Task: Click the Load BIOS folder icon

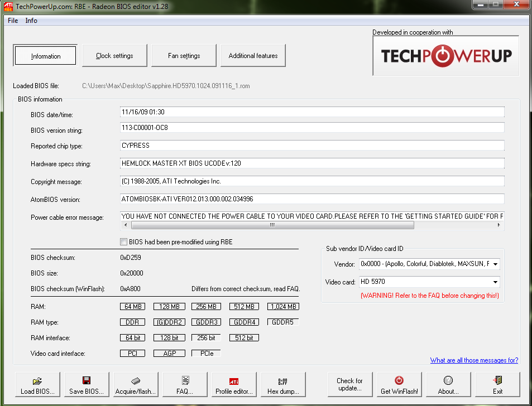Action: 37,381
